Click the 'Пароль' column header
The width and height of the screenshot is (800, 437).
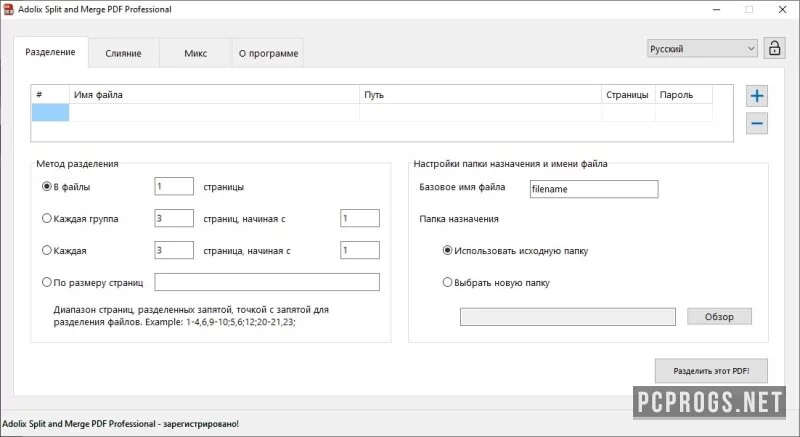[x=684, y=95]
